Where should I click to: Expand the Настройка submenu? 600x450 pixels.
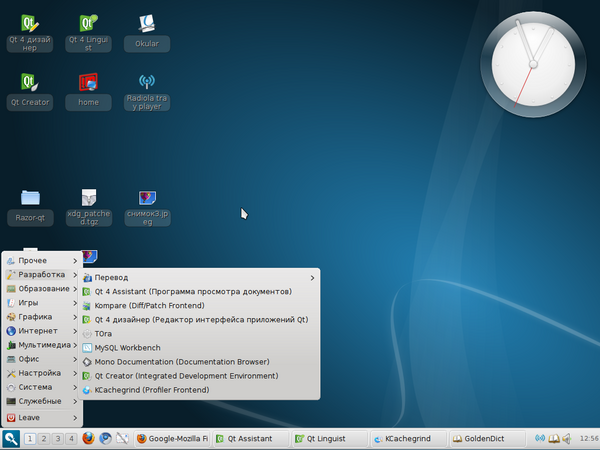click(x=42, y=373)
